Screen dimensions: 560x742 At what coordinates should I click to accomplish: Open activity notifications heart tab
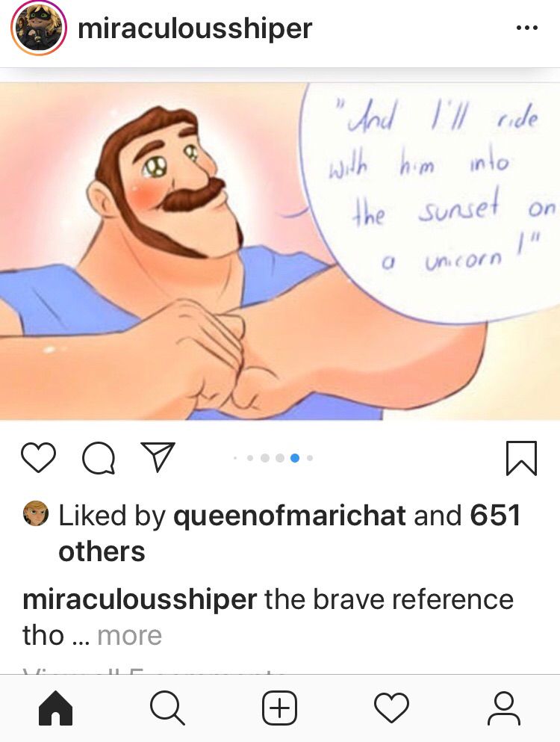[391, 708]
